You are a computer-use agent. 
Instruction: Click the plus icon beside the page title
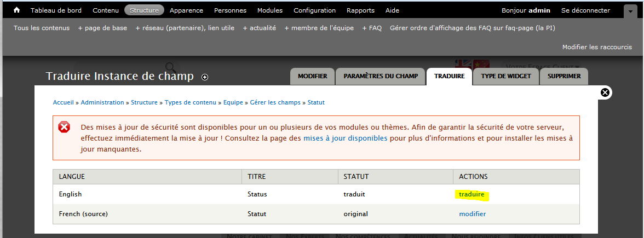[205, 77]
